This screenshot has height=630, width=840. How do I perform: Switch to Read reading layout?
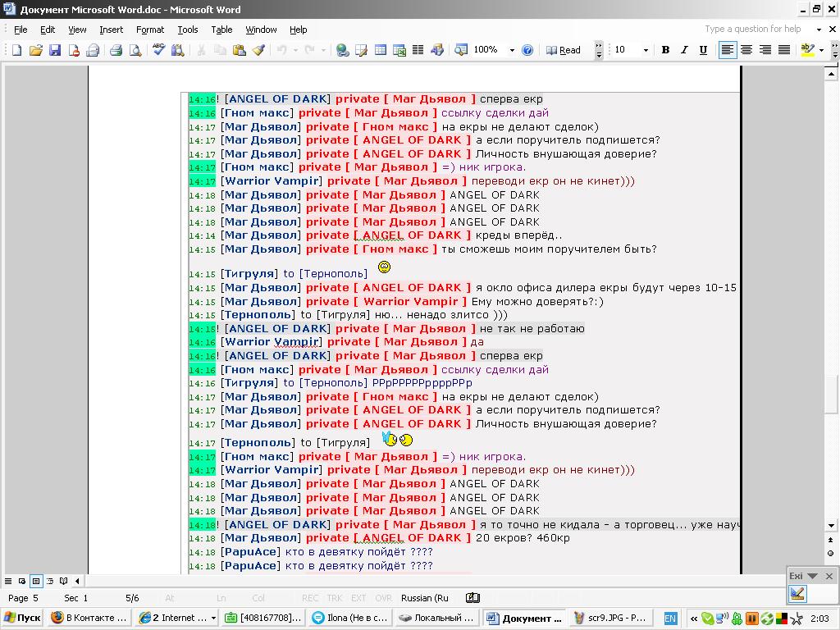(x=563, y=50)
